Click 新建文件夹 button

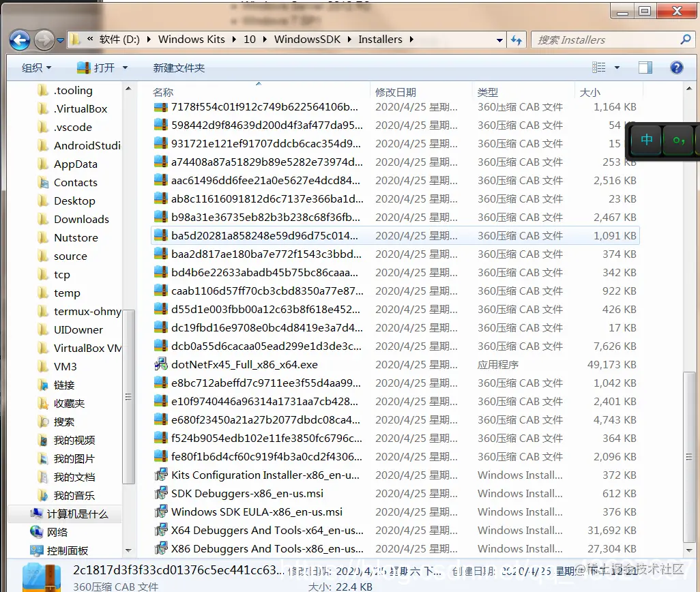pos(179,68)
